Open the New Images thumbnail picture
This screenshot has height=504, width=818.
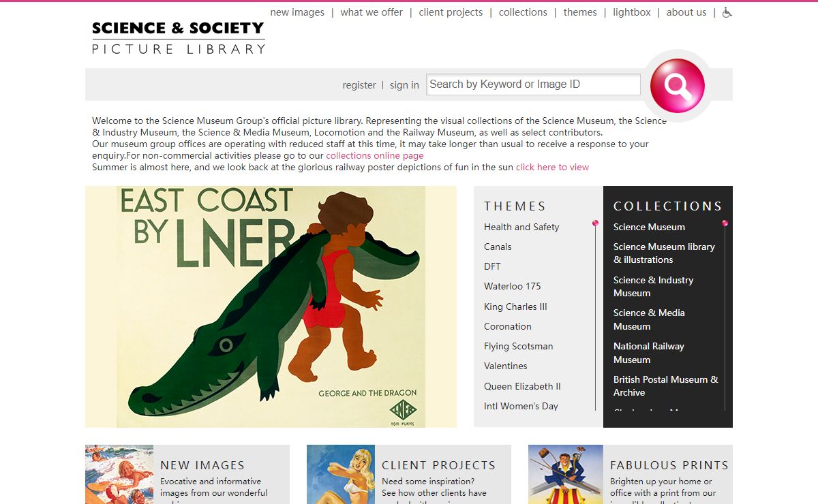(119, 474)
